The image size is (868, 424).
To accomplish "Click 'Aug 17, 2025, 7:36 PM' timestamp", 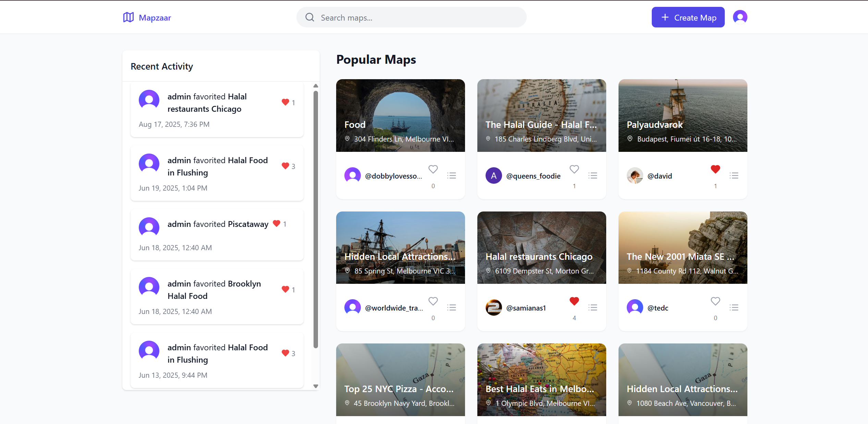I will point(174,124).
